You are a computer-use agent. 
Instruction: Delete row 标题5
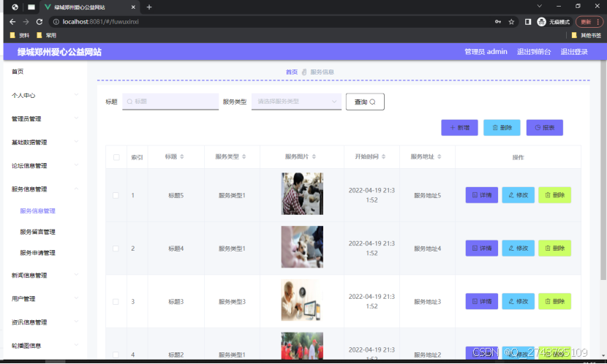(x=554, y=195)
